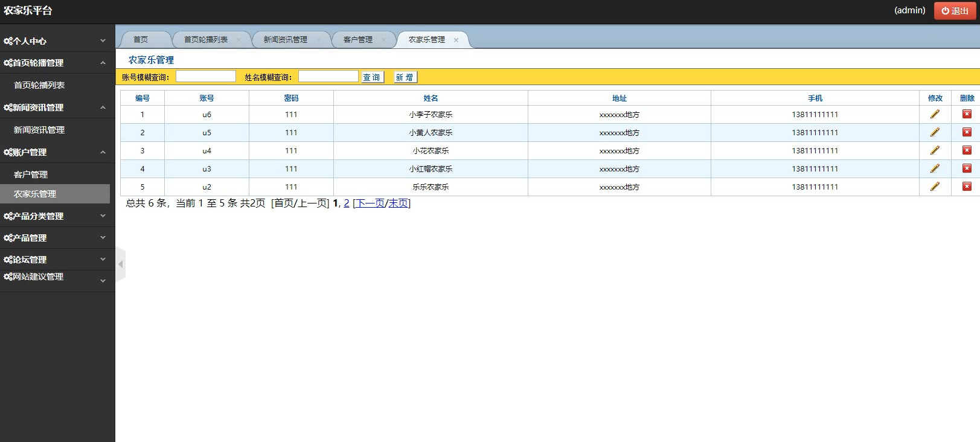Delete the u3 小红帽农家乐 record

(967, 168)
